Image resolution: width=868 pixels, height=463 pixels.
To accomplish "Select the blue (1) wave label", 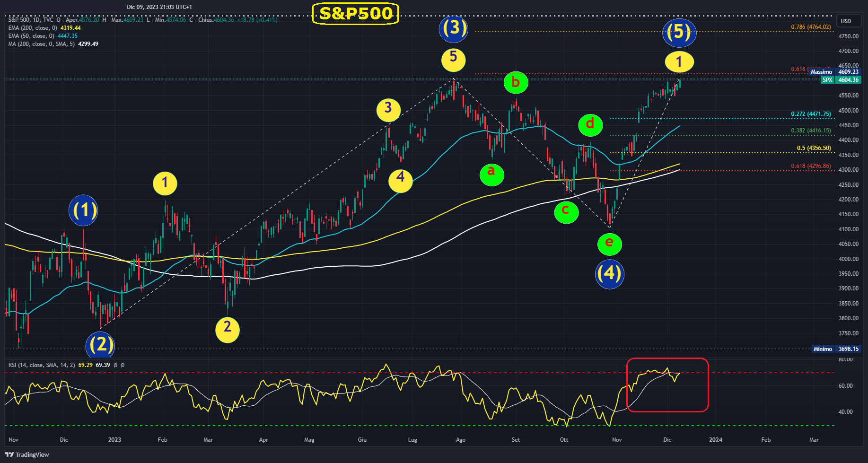I will click(x=83, y=210).
